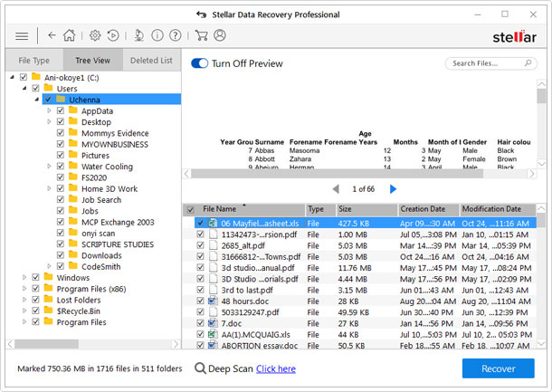The height and width of the screenshot is (392, 552).
Task: Expand the CodeSmith folder
Action: [x=49, y=266]
